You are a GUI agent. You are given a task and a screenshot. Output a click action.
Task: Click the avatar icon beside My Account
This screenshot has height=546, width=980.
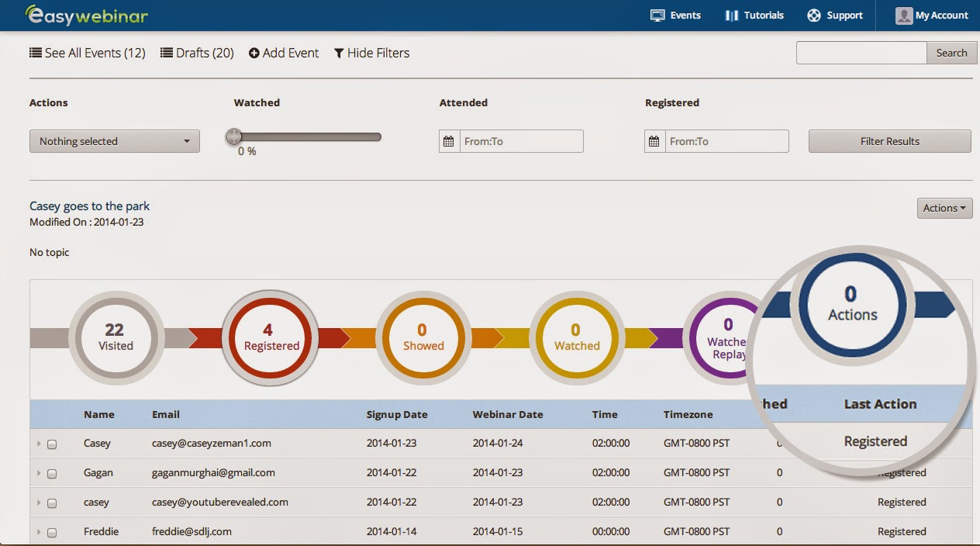pos(904,15)
